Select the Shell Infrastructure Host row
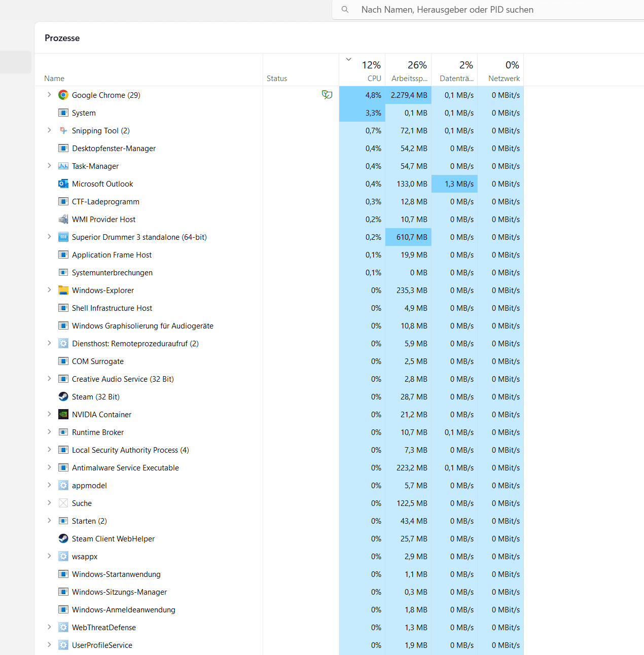The height and width of the screenshot is (655, 644). 279,308
